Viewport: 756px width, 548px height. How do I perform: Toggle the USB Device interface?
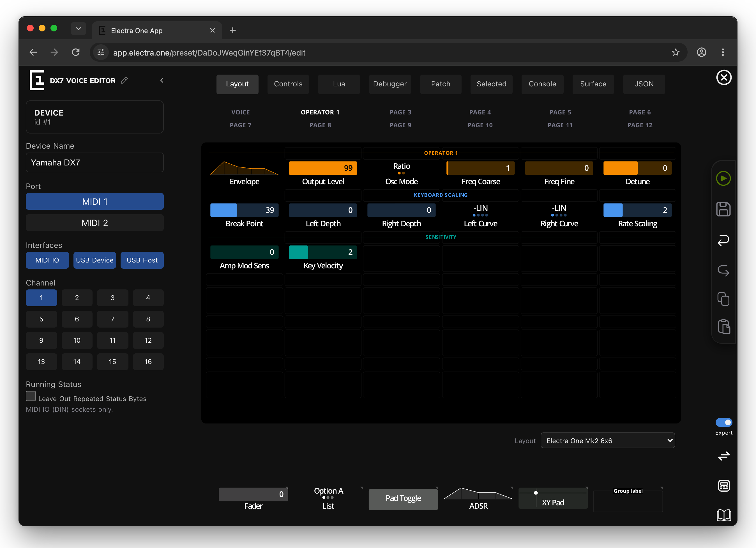[95, 260]
